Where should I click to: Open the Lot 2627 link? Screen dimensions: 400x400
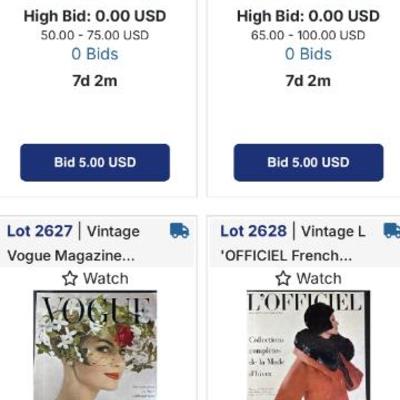pos(40,231)
